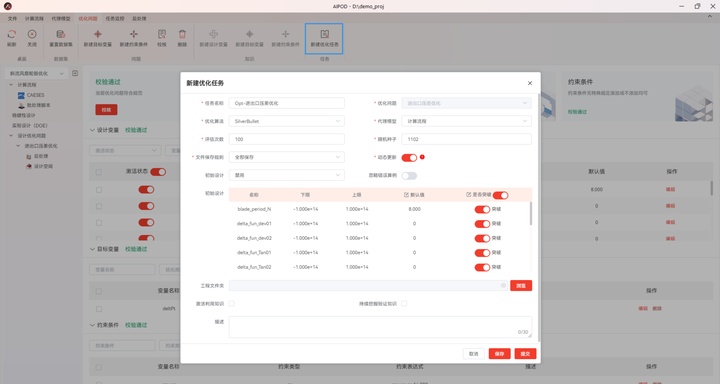The width and height of the screenshot is (720, 384).
Task: Click the 新建优化任务 ribbon icon
Action: (324, 34)
